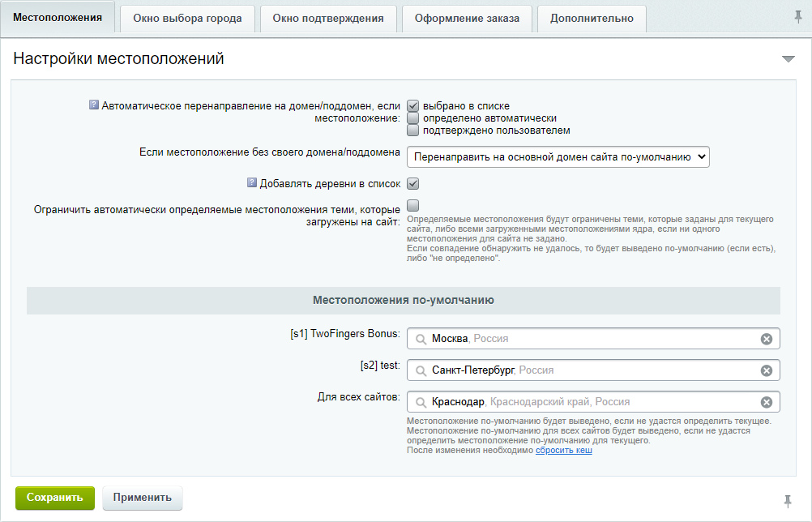Click help icon next to Добавлять деревни

coord(251,183)
